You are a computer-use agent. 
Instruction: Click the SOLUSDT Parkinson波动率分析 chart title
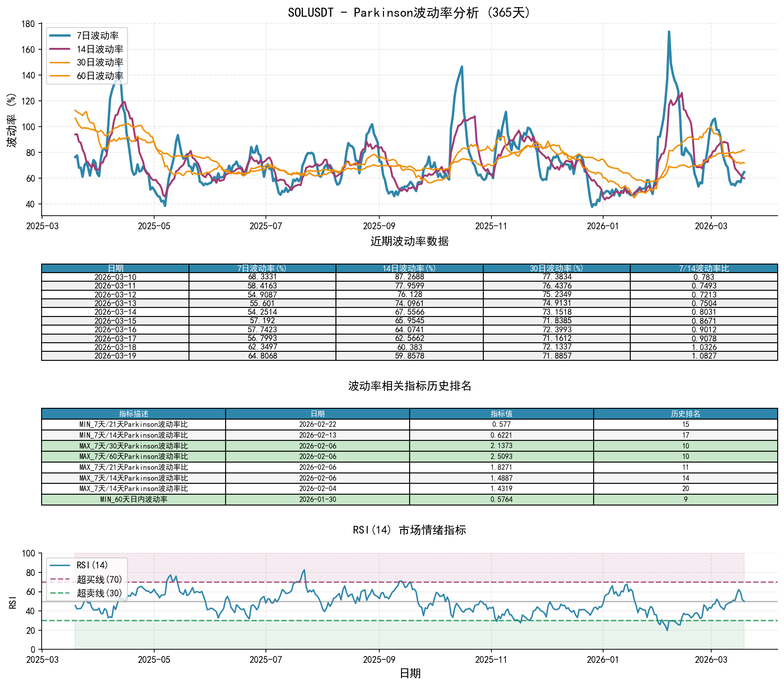coord(409,12)
